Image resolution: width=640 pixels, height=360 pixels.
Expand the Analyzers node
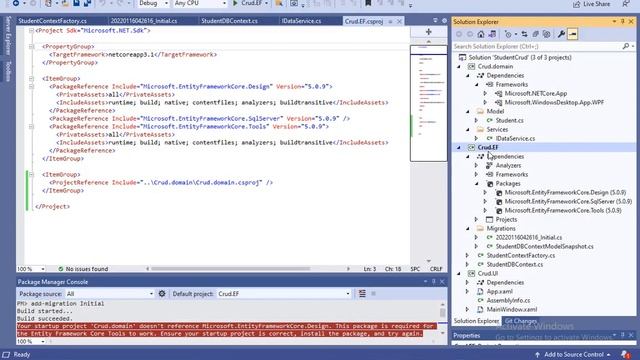tap(476, 166)
